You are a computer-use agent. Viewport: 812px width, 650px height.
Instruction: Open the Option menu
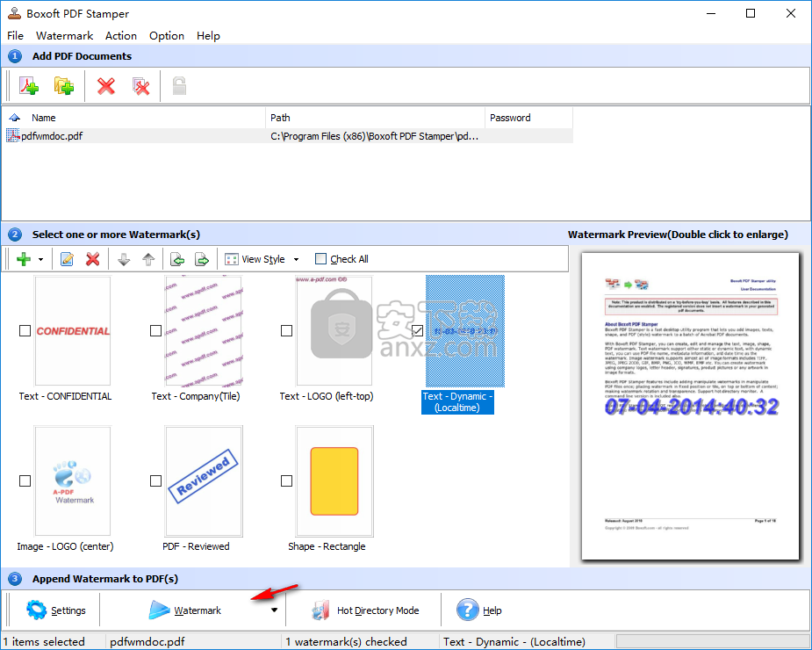click(167, 36)
